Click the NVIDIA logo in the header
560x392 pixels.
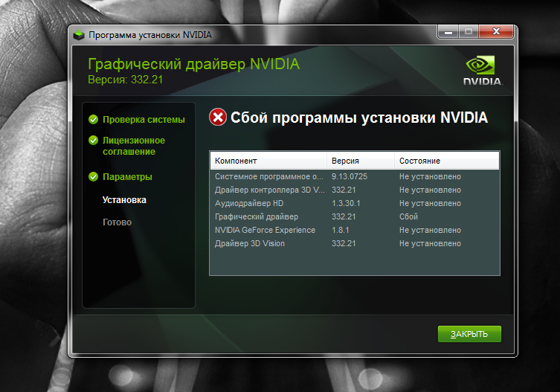coord(483,71)
